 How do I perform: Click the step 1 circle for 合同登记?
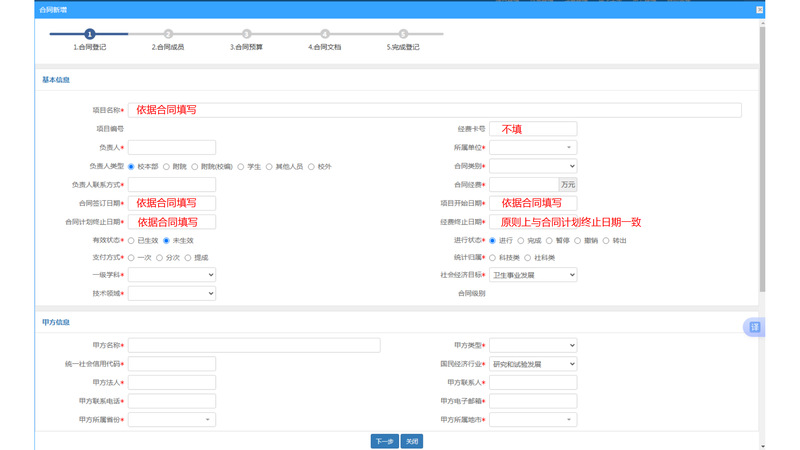[90, 34]
